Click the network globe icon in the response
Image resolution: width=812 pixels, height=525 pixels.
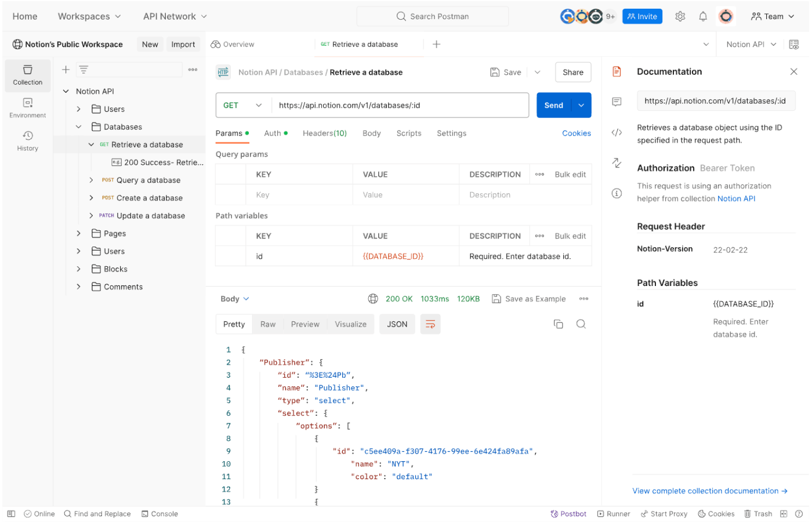(x=373, y=299)
